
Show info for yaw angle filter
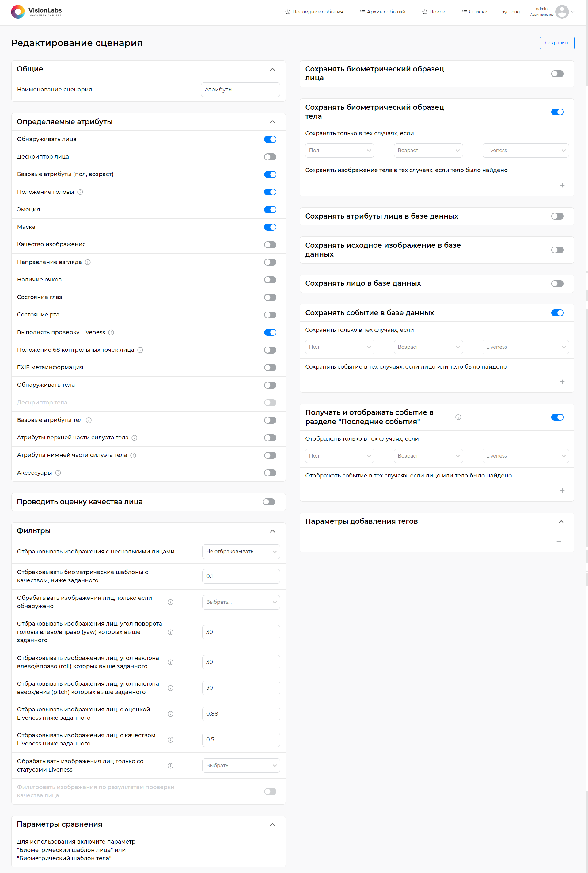[171, 632]
